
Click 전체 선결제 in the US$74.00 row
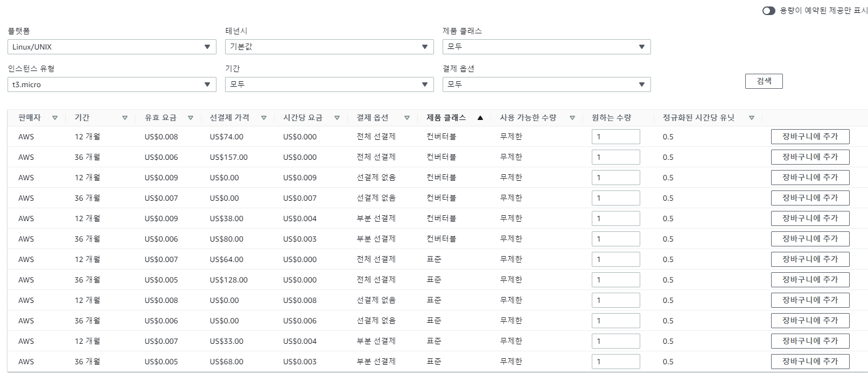(376, 137)
